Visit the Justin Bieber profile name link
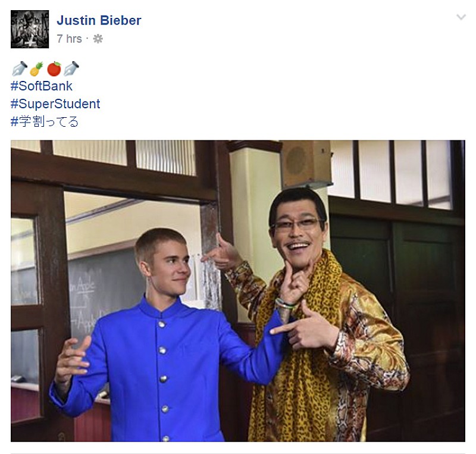The height and width of the screenshot is (454, 476). [99, 20]
